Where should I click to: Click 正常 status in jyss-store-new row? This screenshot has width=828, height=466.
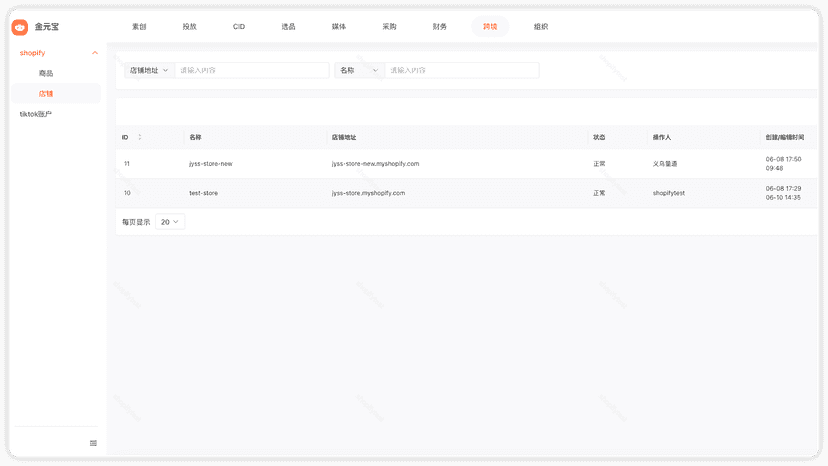pyautogui.click(x=599, y=164)
